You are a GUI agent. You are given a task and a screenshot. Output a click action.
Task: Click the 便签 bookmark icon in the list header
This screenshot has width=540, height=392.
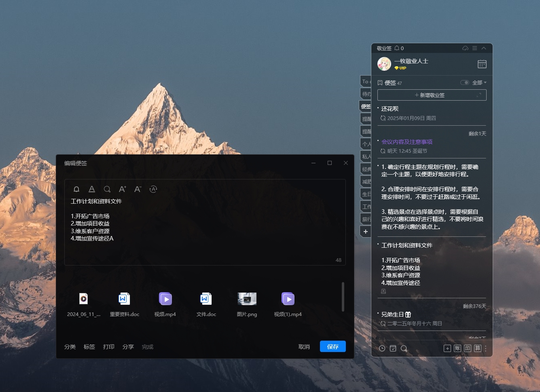[380, 83]
